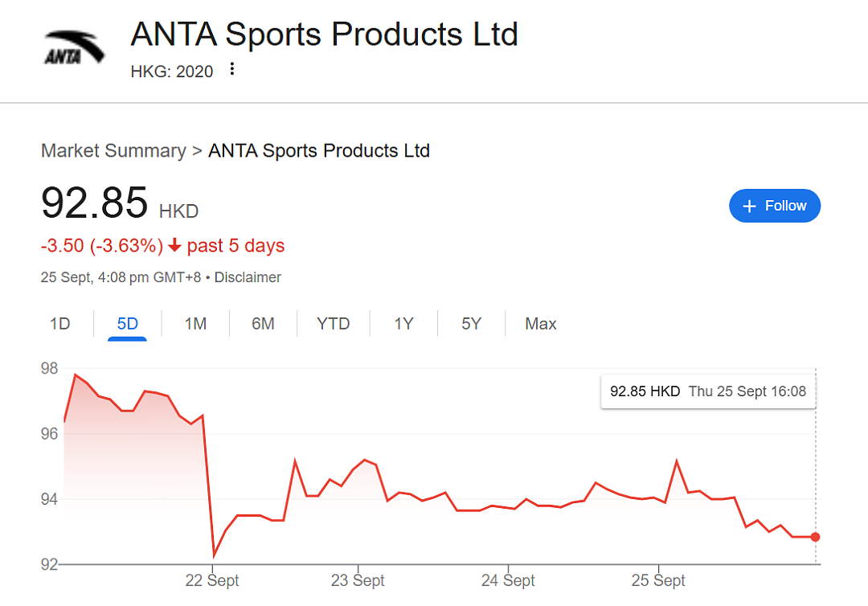Click the 23 Sept axis label
Image resolution: width=868 pixels, height=606 pixels.
tap(358, 580)
